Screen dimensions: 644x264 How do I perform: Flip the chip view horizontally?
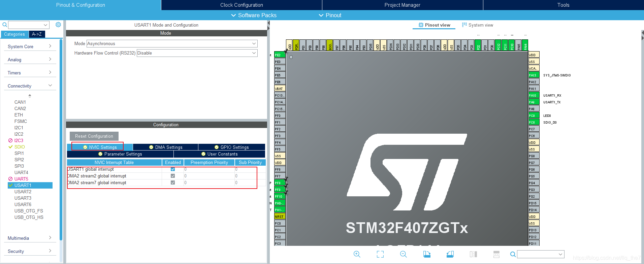pyautogui.click(x=473, y=254)
